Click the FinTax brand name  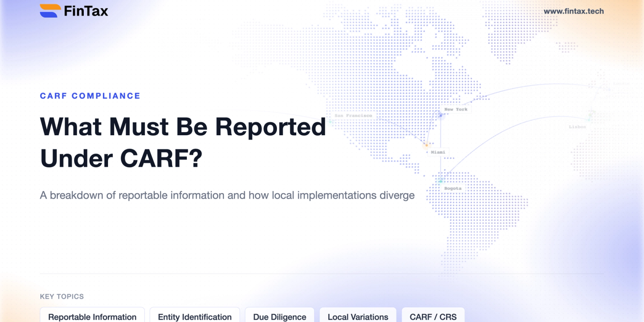[86, 11]
